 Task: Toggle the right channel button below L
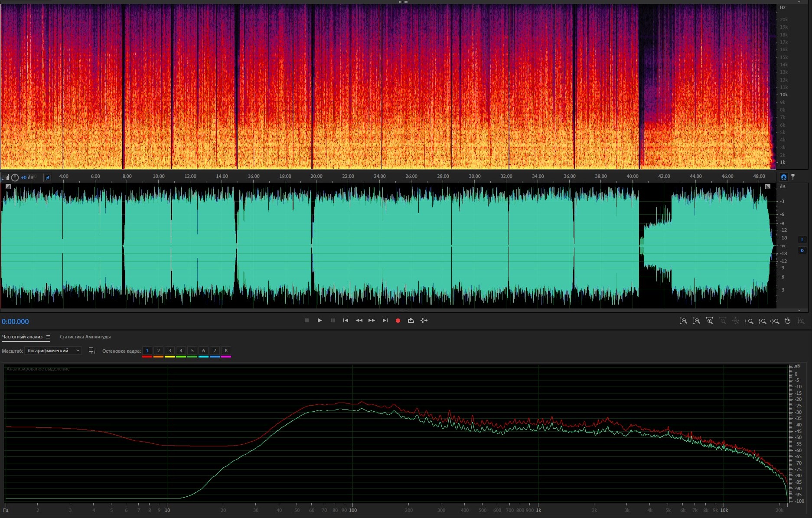coord(802,250)
